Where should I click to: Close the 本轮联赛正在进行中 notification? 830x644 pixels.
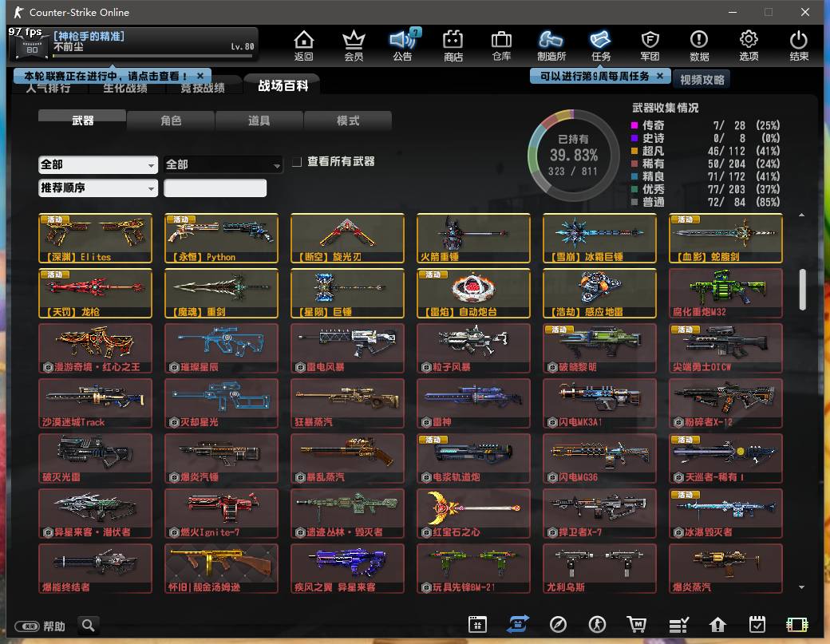(x=200, y=76)
